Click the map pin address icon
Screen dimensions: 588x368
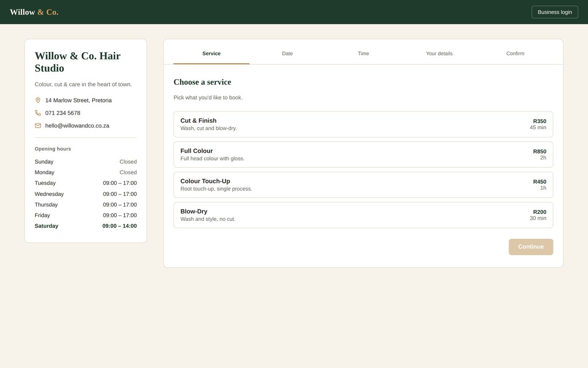click(x=38, y=100)
